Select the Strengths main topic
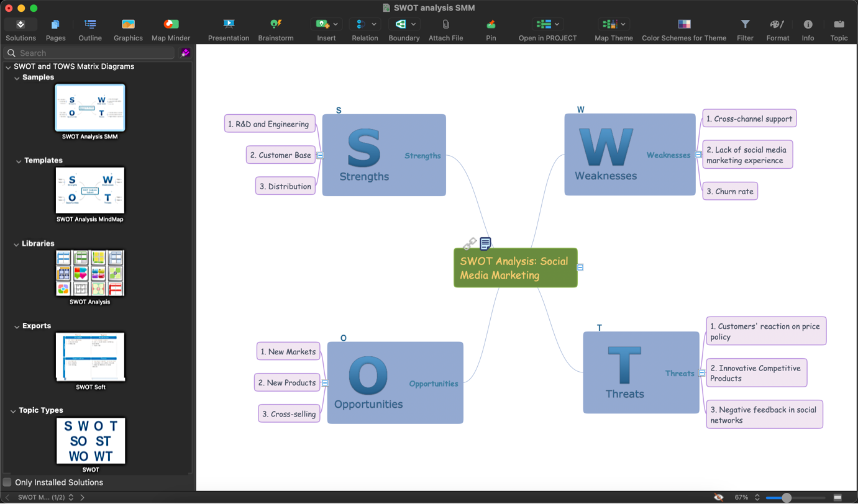 click(x=384, y=155)
